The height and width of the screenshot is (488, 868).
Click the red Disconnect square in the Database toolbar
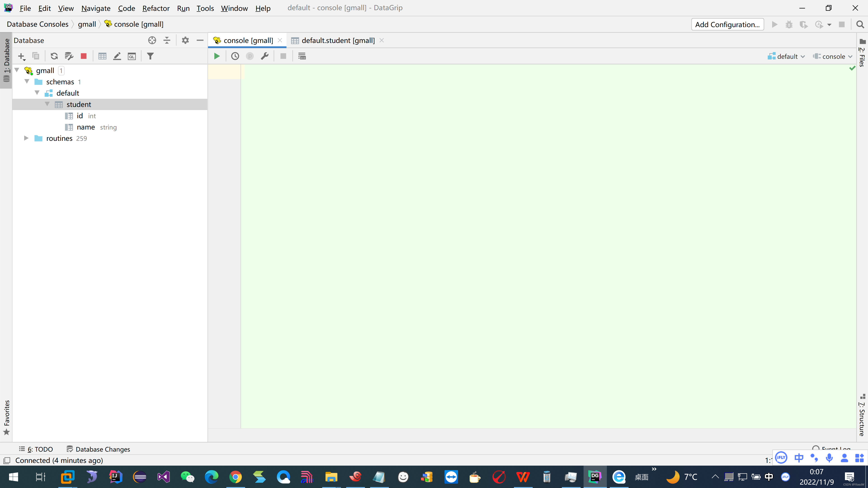[x=84, y=56]
